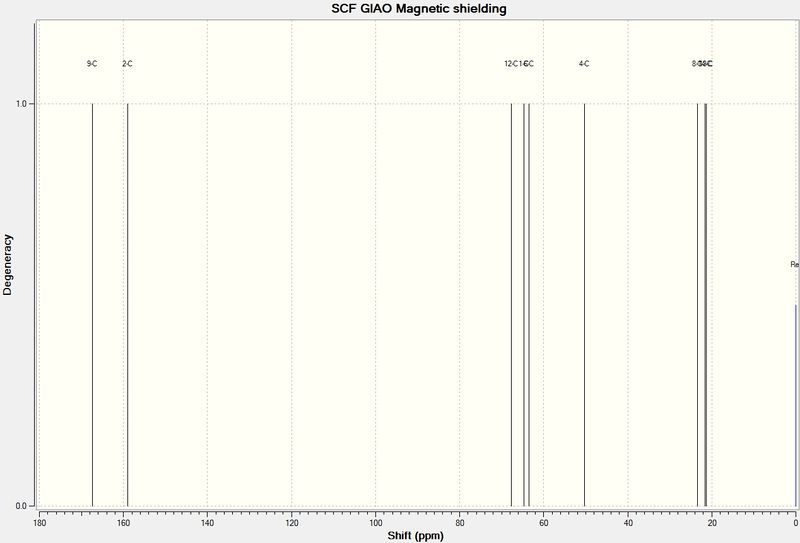Click the 60 tick label on shift axis
This screenshot has height=543, width=800.
(x=543, y=523)
